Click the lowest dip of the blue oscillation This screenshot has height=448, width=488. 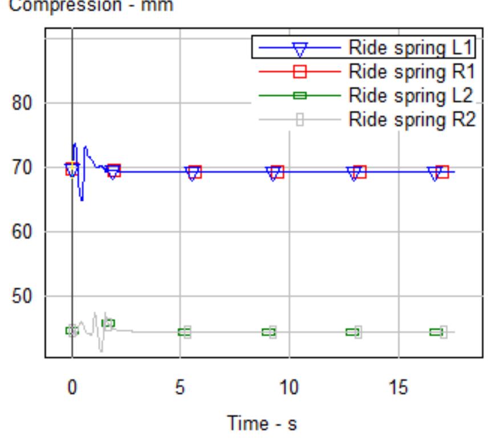82,200
